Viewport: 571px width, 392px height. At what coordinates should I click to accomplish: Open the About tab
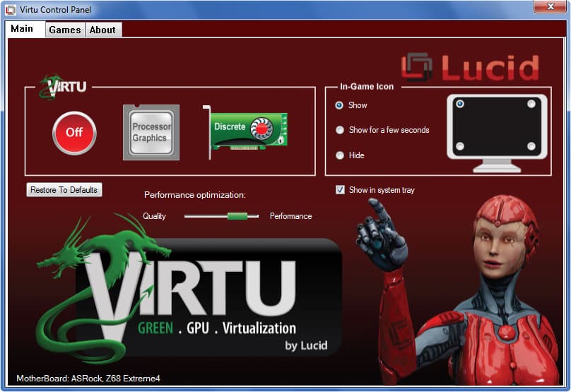click(102, 30)
